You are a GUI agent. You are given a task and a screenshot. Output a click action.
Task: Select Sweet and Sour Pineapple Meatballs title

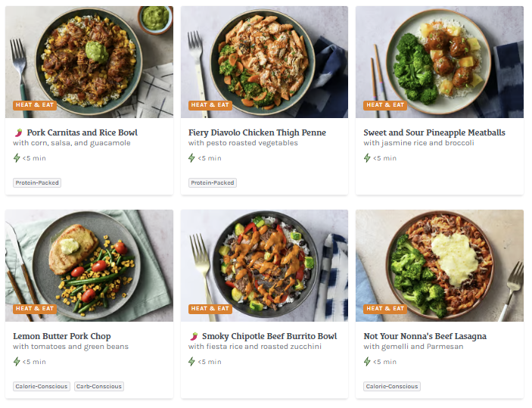click(434, 132)
